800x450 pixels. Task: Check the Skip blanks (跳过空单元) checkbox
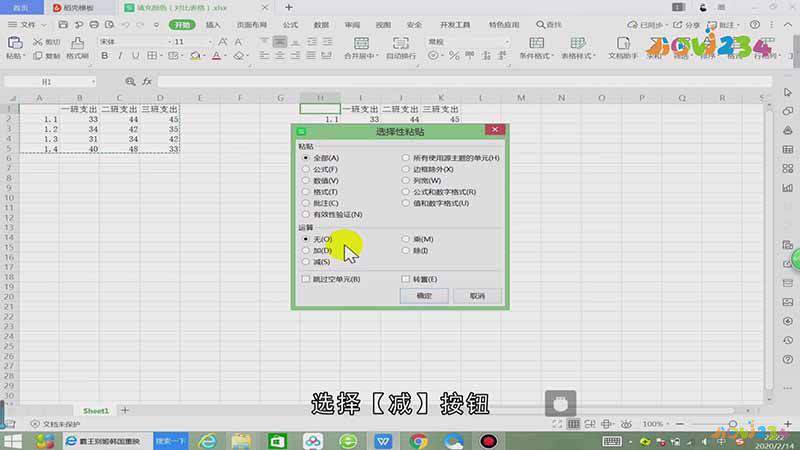coord(306,279)
